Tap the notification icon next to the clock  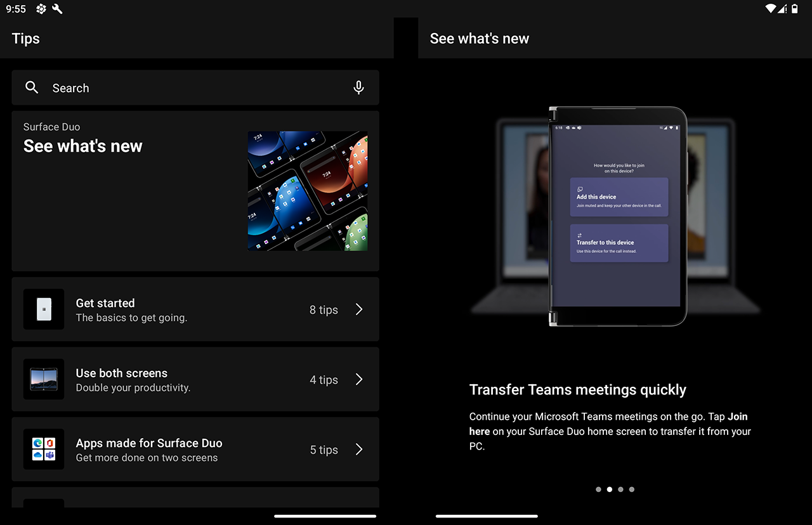point(41,9)
